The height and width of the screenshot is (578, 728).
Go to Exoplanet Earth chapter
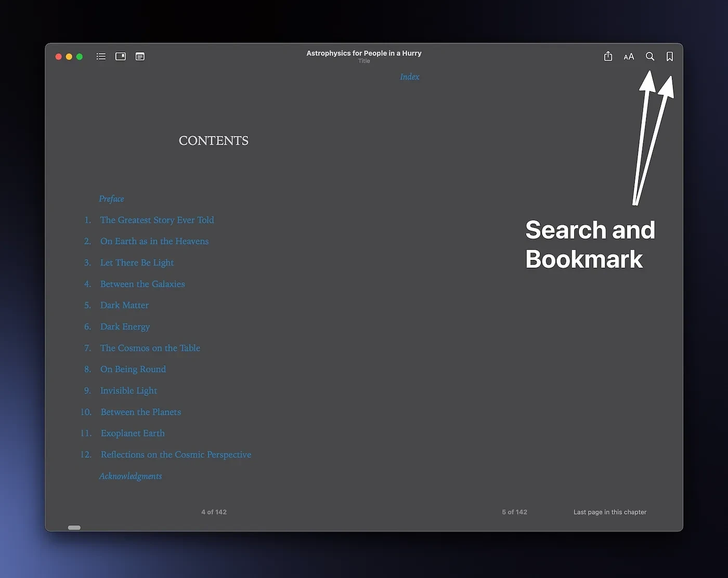point(133,433)
